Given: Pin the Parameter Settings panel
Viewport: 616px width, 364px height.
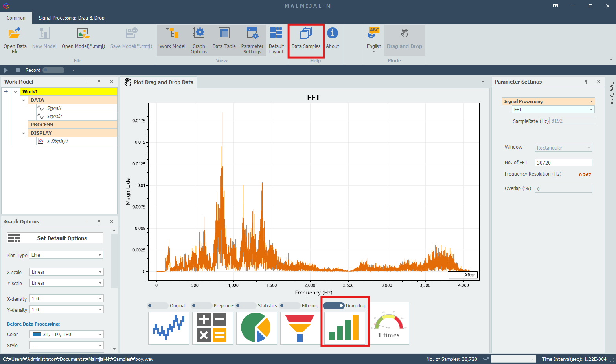Looking at the screenshot, I should click(x=586, y=82).
